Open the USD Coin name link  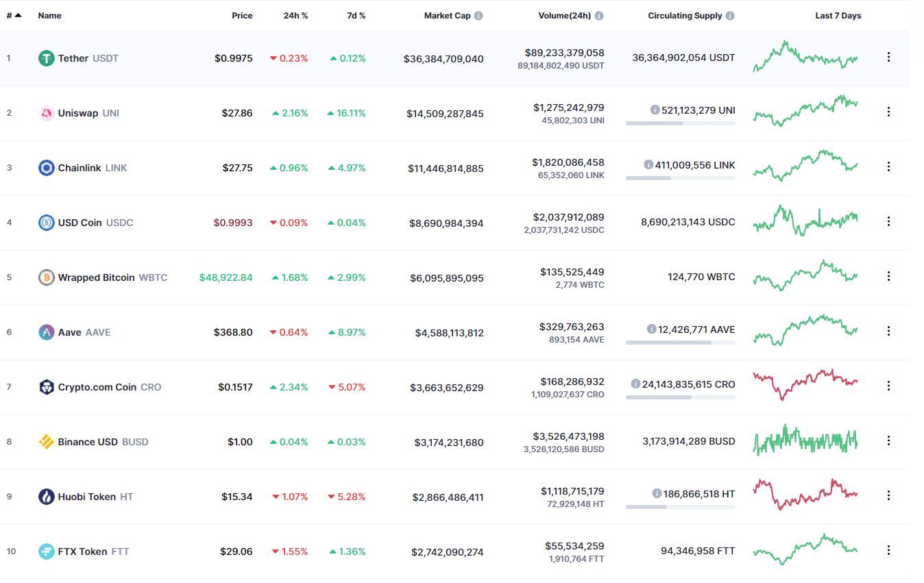(80, 223)
